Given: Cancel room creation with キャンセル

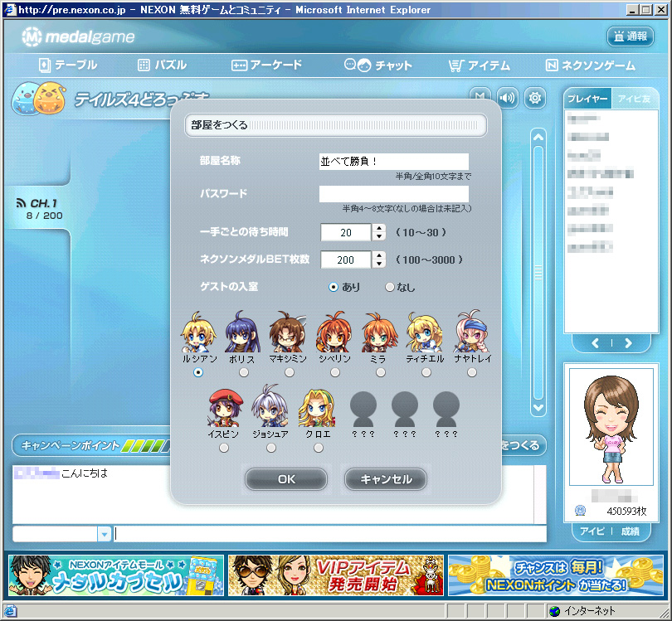Looking at the screenshot, I should (x=386, y=479).
